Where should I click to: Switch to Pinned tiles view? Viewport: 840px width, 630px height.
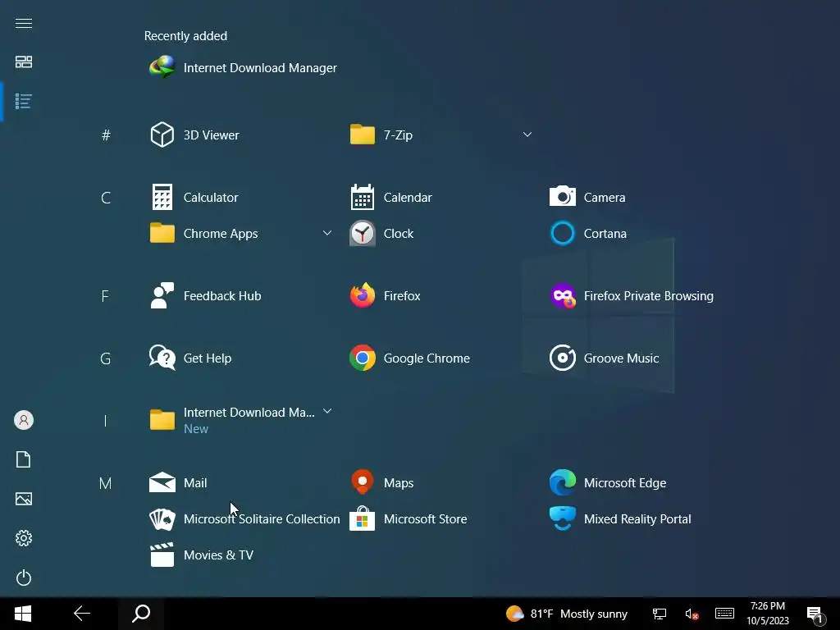pos(24,62)
